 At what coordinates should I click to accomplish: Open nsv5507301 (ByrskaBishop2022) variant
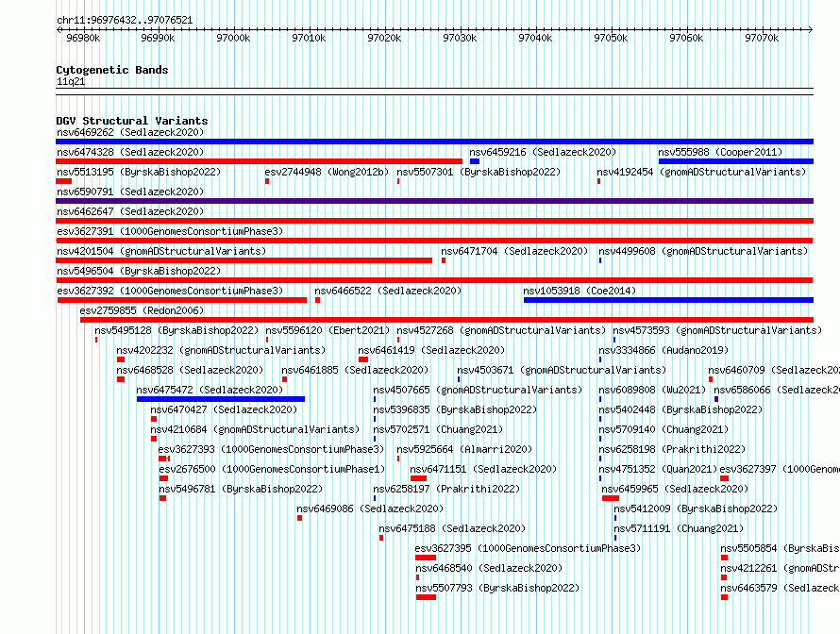(x=479, y=172)
